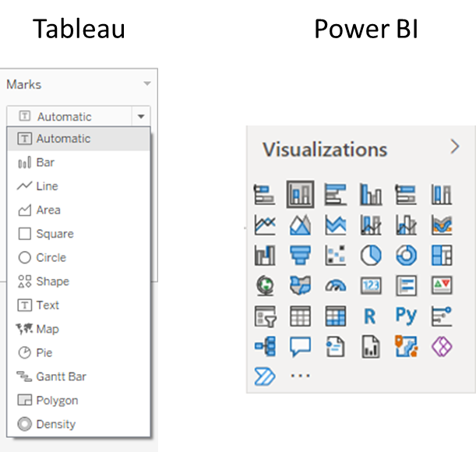Click the Marks card title
476x452 pixels.
pyautogui.click(x=23, y=84)
